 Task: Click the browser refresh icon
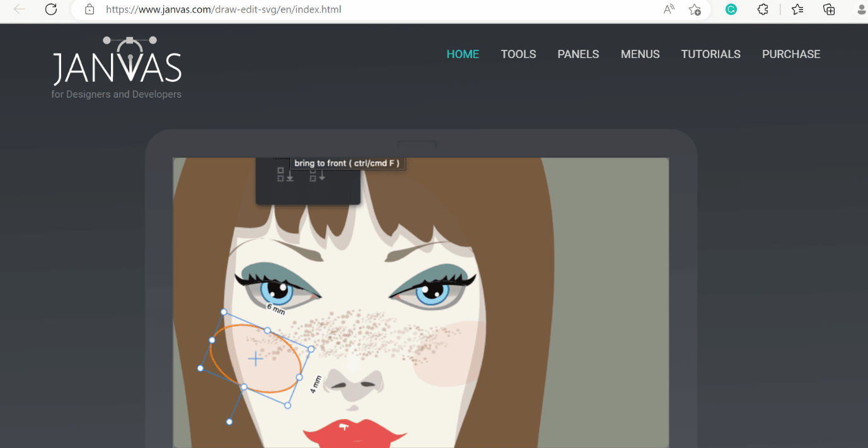click(x=51, y=9)
